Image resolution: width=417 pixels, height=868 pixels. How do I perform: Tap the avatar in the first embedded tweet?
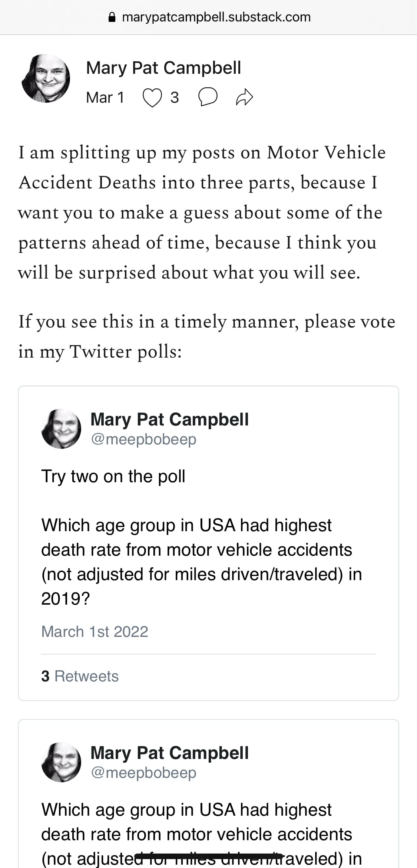point(61,429)
